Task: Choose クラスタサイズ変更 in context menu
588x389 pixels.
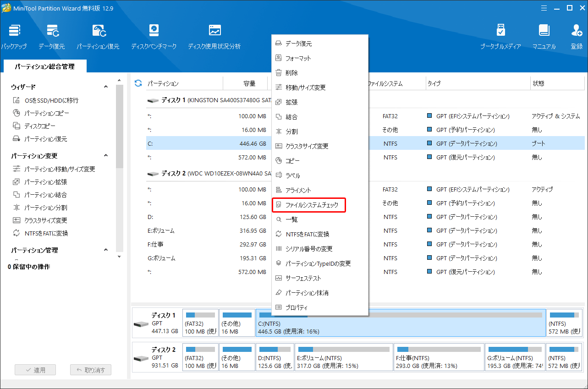Action: [320, 146]
